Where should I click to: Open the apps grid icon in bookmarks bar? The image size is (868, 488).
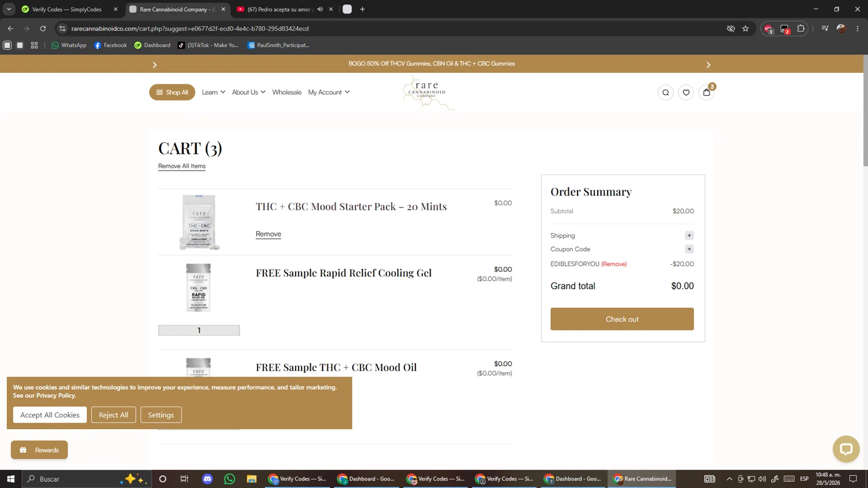pos(34,45)
